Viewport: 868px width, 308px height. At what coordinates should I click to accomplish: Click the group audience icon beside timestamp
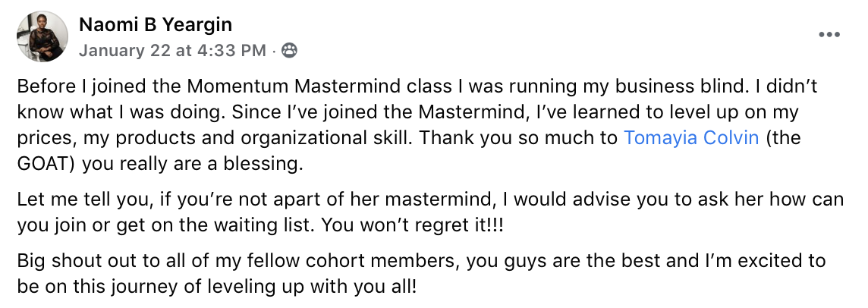pyautogui.click(x=289, y=51)
